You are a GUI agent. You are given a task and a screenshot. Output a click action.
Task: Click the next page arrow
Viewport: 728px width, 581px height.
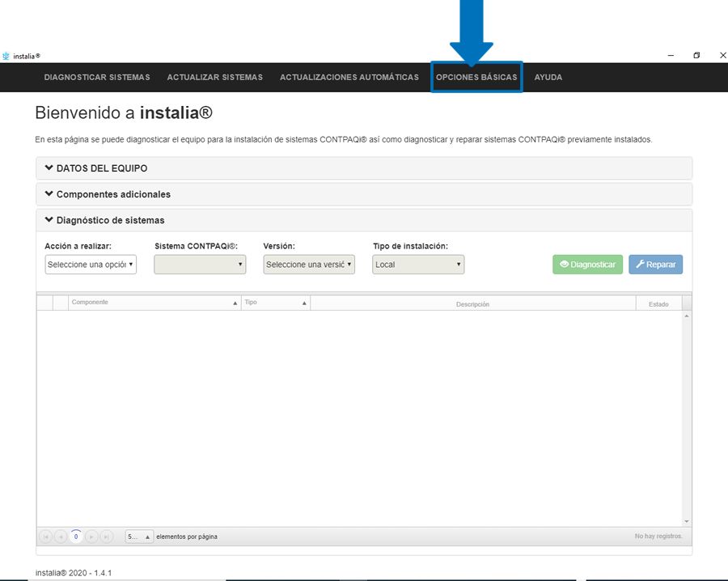click(91, 536)
